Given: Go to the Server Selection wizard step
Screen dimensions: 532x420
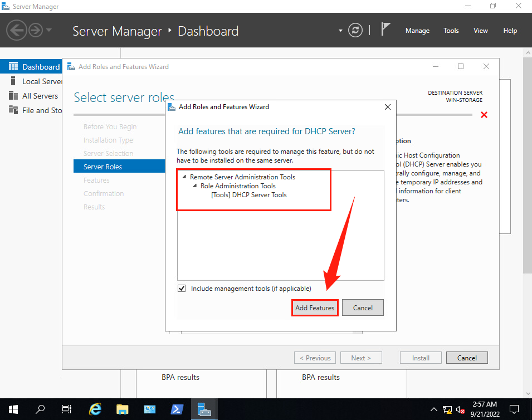Looking at the screenshot, I should [x=108, y=153].
